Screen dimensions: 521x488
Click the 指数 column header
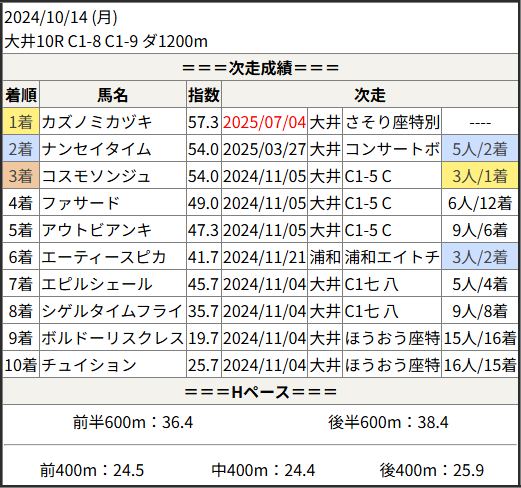204,95
